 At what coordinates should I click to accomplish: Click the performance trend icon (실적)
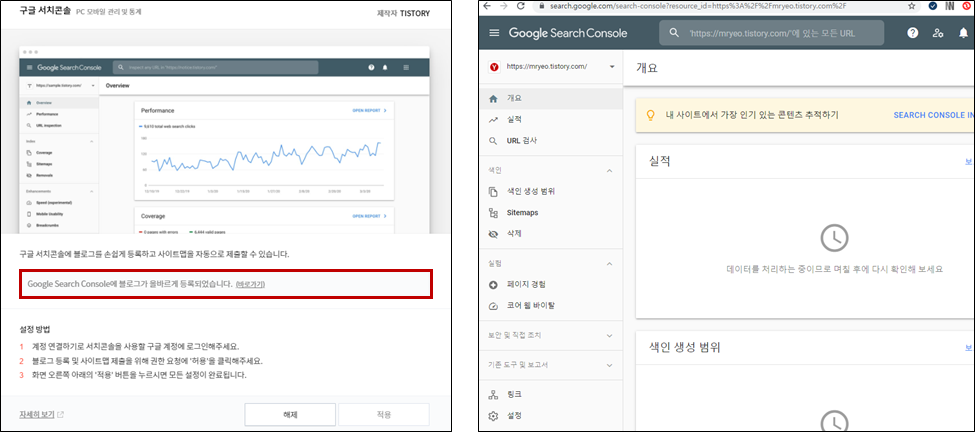coord(494,119)
